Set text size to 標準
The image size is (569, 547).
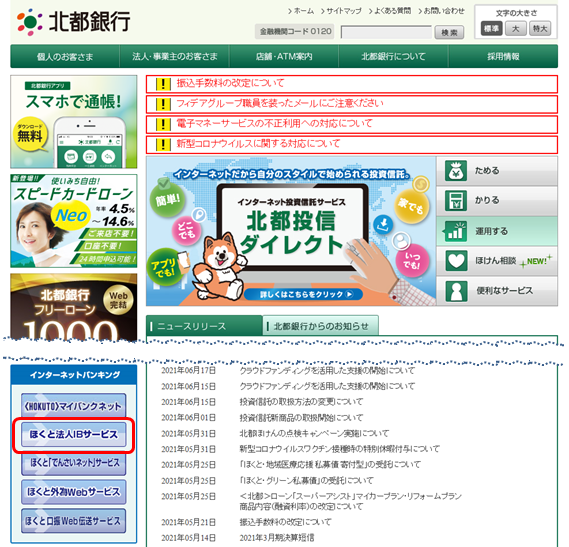click(491, 29)
